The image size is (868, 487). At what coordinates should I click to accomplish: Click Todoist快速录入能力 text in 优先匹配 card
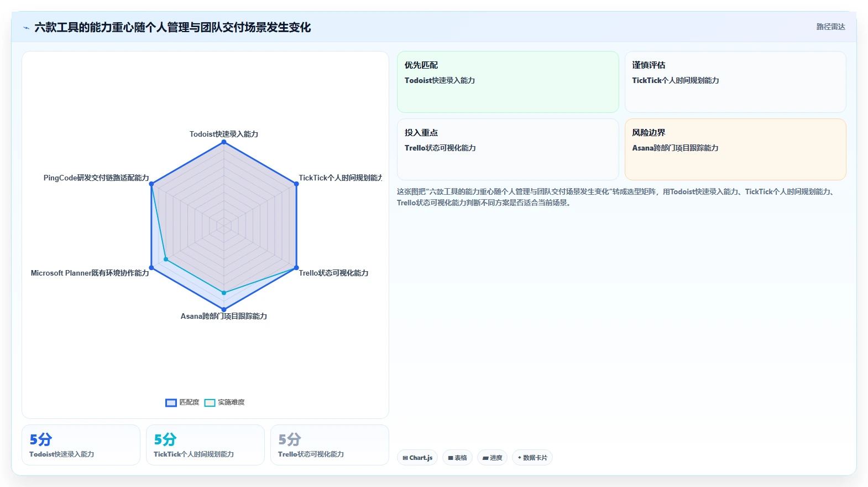440,80
